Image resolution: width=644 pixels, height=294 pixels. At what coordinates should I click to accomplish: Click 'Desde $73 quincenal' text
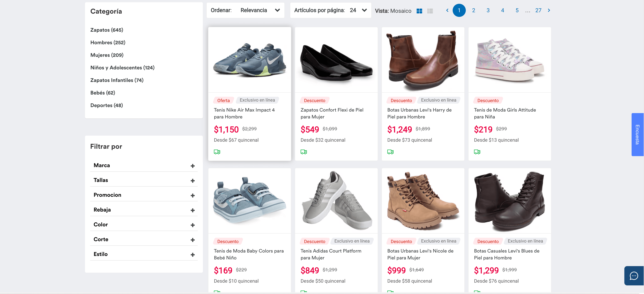(410, 140)
